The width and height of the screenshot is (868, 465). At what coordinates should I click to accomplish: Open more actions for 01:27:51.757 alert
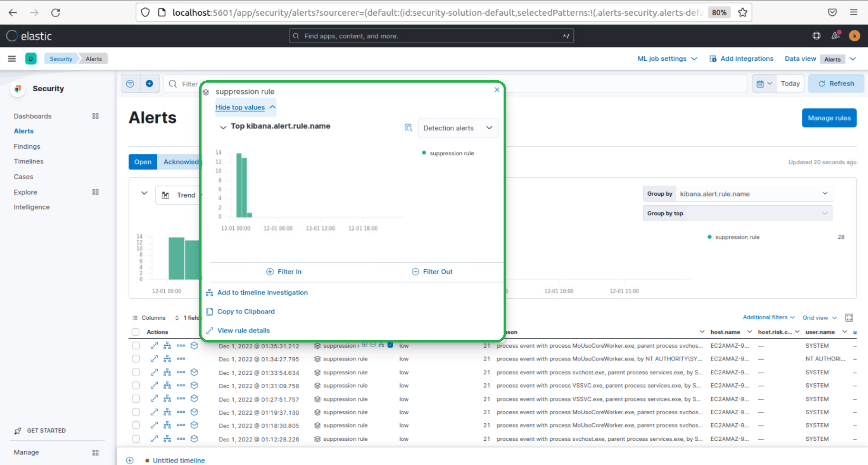pos(181,399)
